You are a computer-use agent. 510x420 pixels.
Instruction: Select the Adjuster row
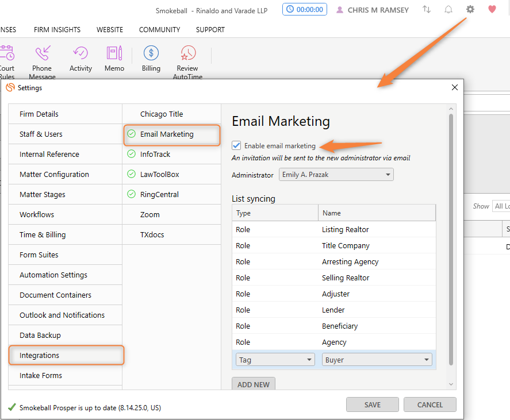[x=334, y=294]
